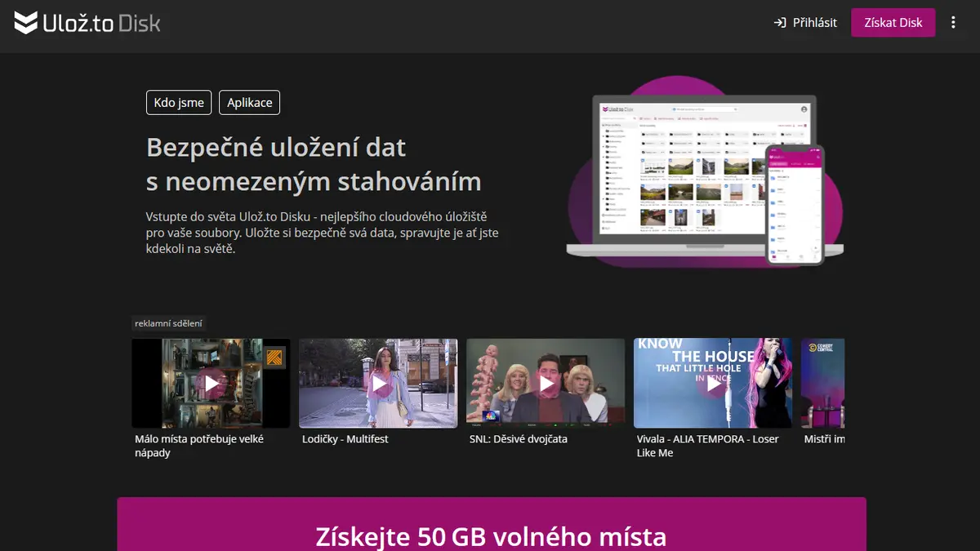Click the SNL: Děsivé dvojčata title

(x=519, y=439)
